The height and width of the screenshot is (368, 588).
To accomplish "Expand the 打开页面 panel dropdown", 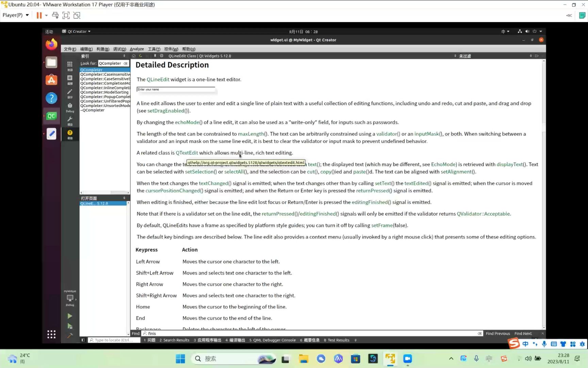I will coord(124,198).
